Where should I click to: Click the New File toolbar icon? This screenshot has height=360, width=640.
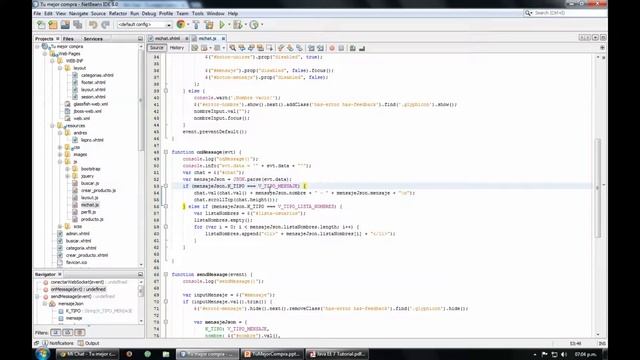pos(41,25)
